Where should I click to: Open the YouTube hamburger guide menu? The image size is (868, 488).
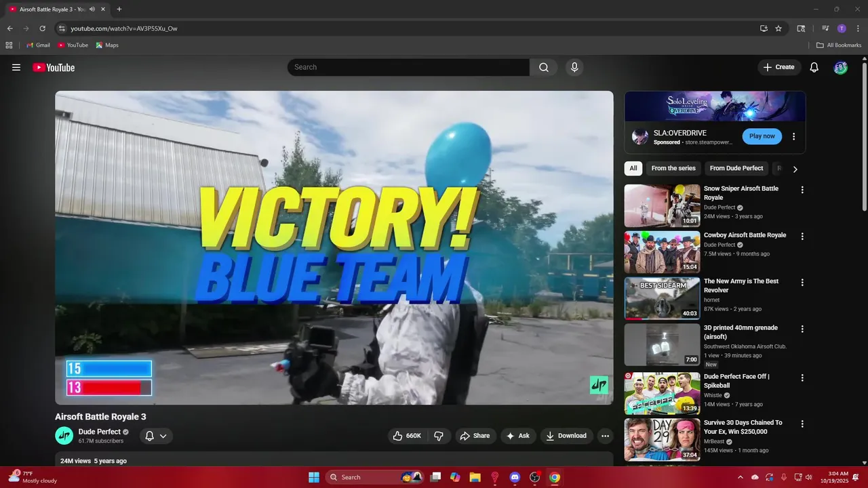[x=16, y=67]
